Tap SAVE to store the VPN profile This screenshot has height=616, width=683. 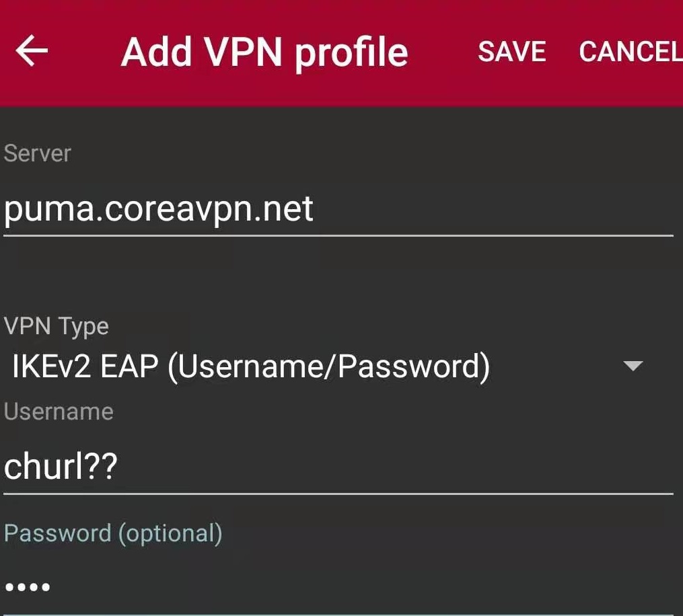pyautogui.click(x=512, y=51)
